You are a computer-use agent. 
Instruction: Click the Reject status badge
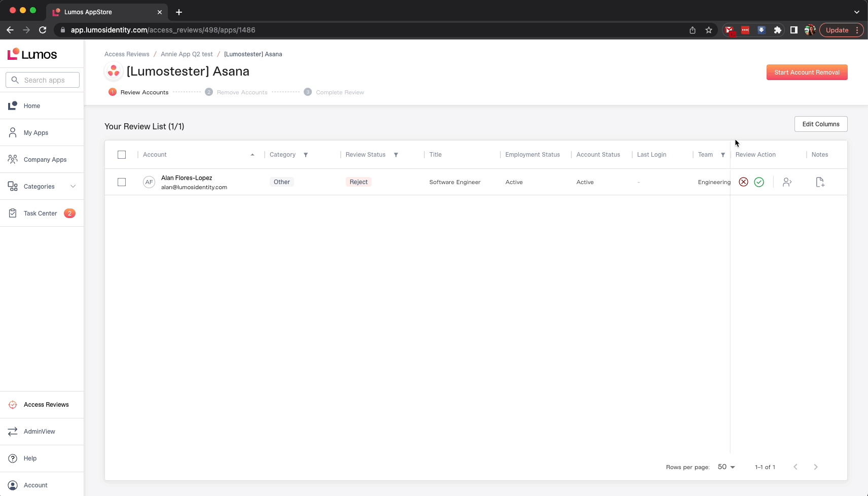click(358, 182)
